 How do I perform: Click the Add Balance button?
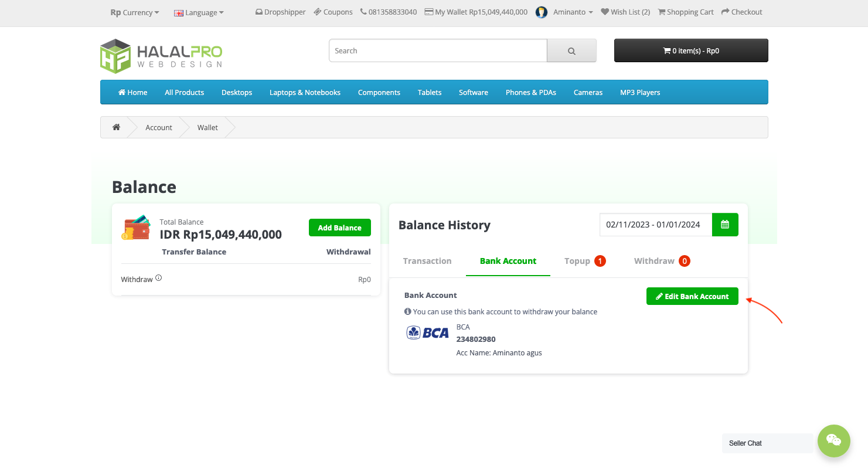pos(339,228)
